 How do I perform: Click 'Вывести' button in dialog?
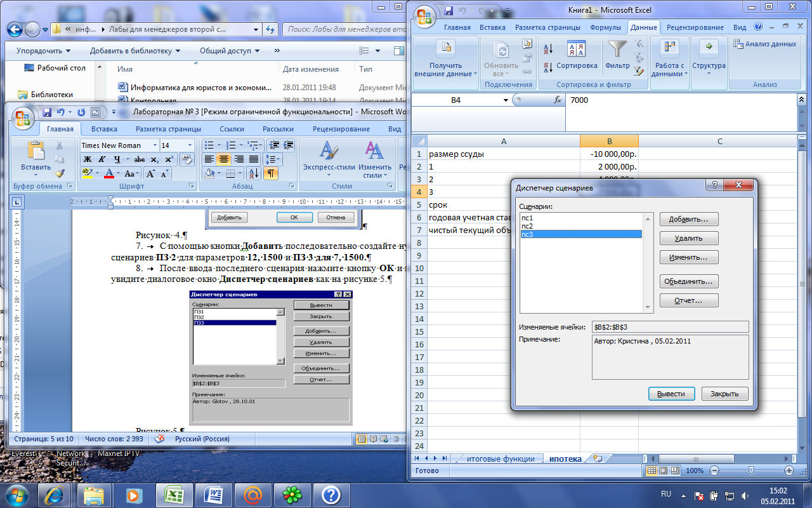tap(671, 394)
